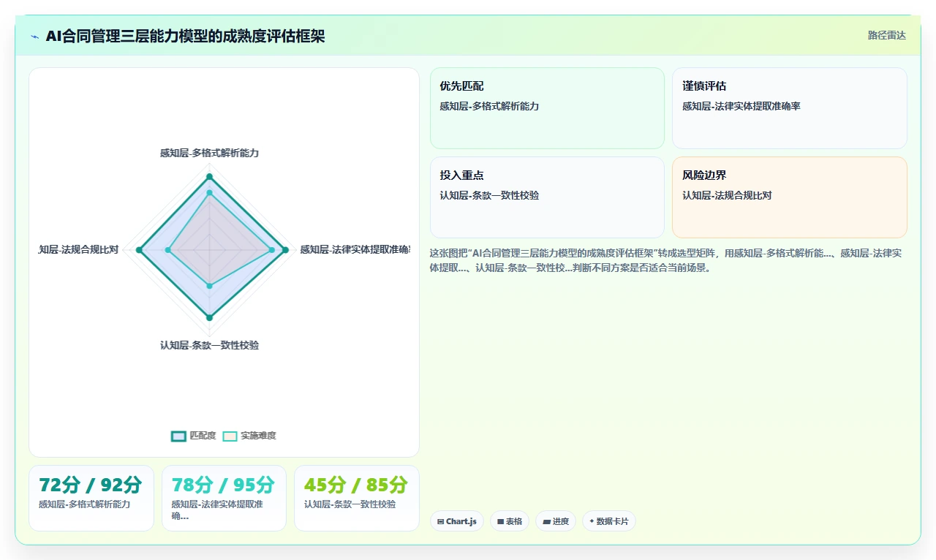Viewport: 936px width, 560px height.
Task: Click radar axis label 感知层-多格式解析能力
Action: tap(209, 153)
